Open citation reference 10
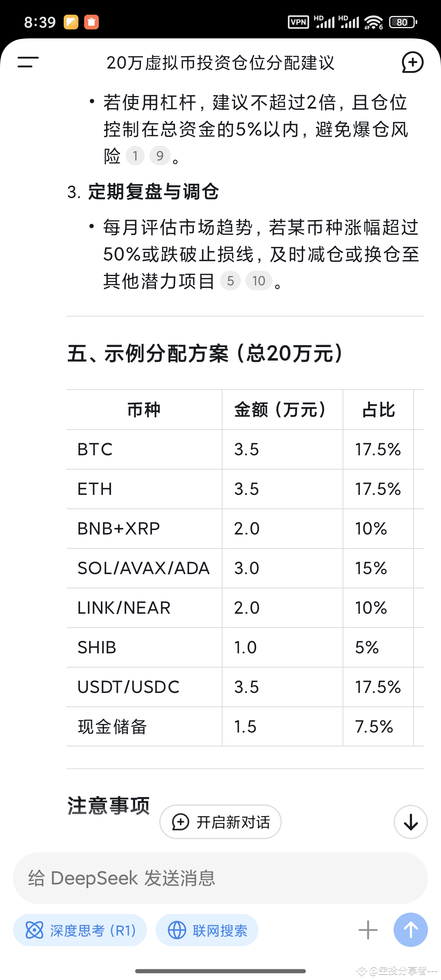Viewport: 441px width, 980px height. 258,281
